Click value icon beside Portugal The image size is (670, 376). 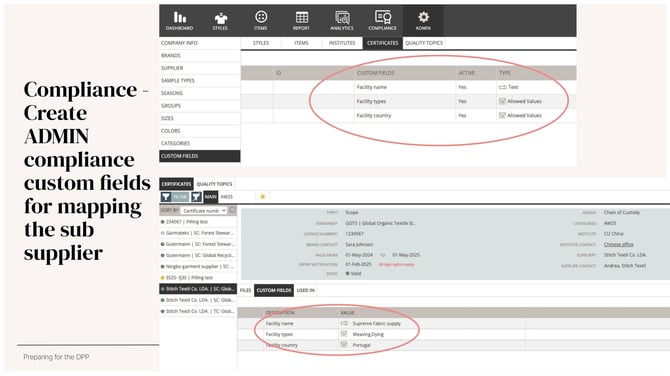pos(344,344)
